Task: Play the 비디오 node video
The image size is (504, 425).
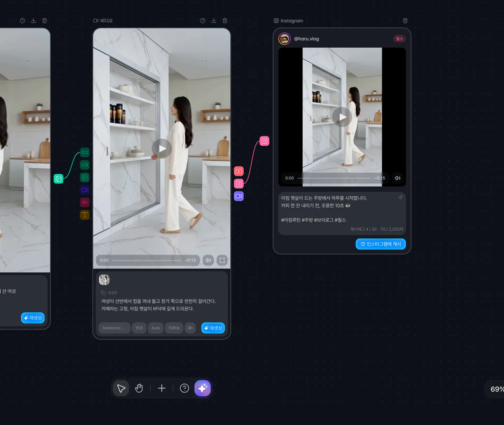Action: point(162,148)
